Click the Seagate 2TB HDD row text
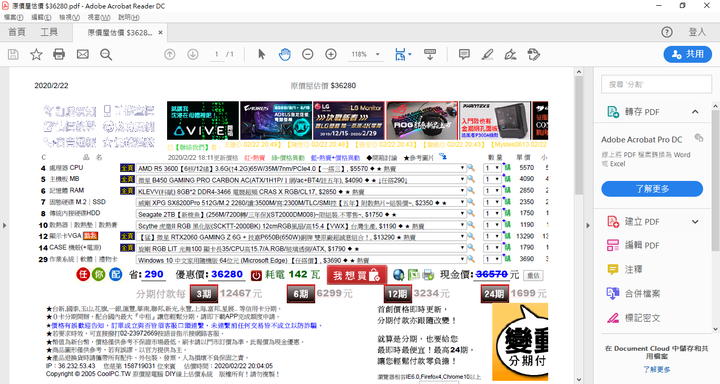Viewport: 720px width, 384px height. point(267,214)
